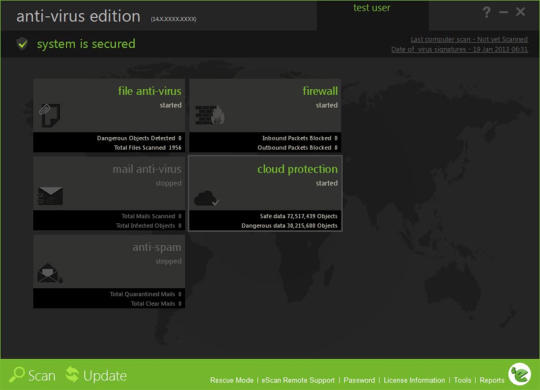Click the Scan magnifier icon

(16, 375)
